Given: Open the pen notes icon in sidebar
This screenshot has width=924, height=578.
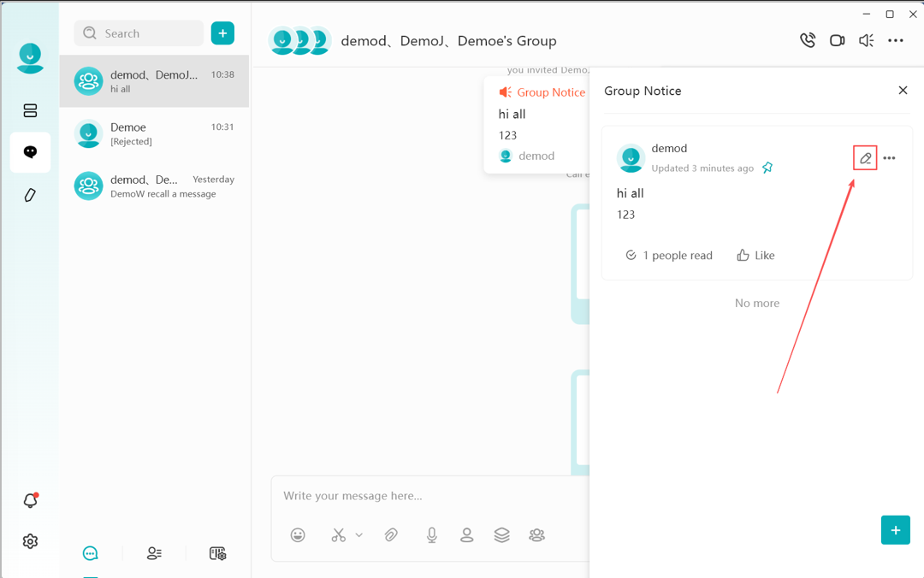Looking at the screenshot, I should coord(30,195).
